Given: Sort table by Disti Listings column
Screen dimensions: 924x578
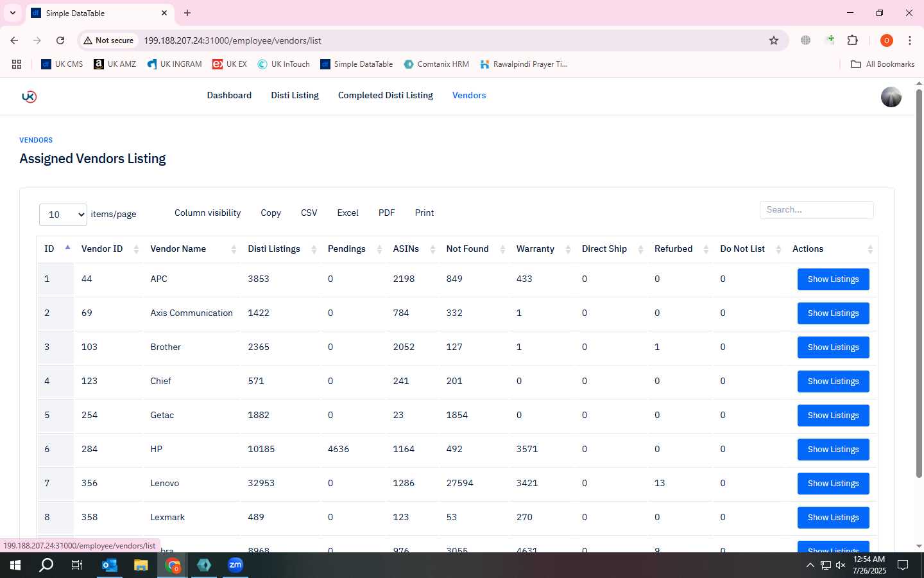Looking at the screenshot, I should (280, 249).
